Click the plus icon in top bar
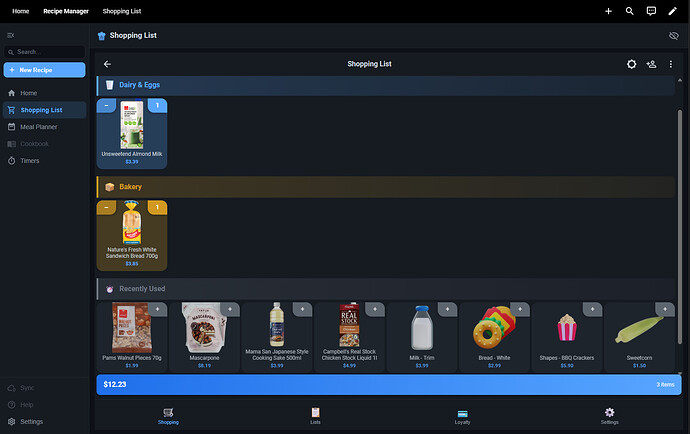This screenshot has width=690, height=434. (608, 11)
